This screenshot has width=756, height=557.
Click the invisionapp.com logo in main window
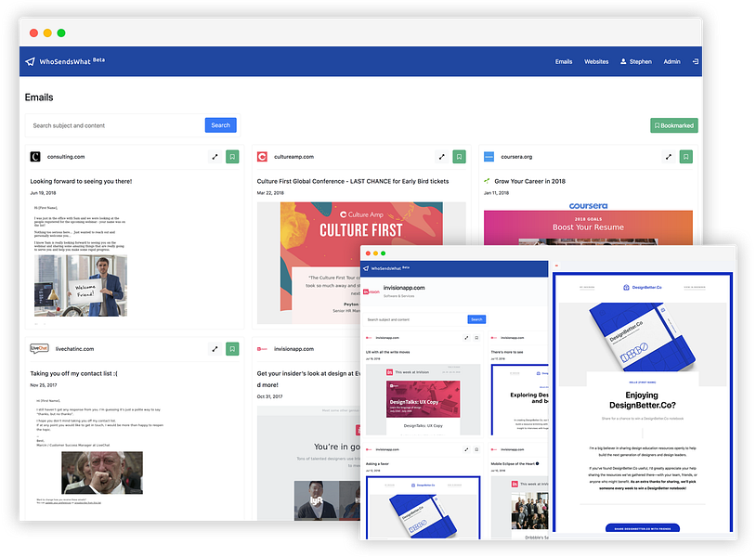262,349
